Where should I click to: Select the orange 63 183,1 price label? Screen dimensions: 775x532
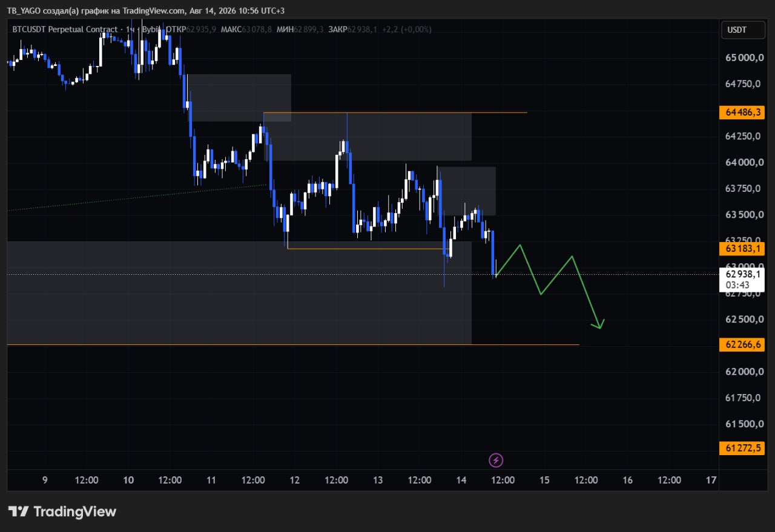click(x=742, y=249)
